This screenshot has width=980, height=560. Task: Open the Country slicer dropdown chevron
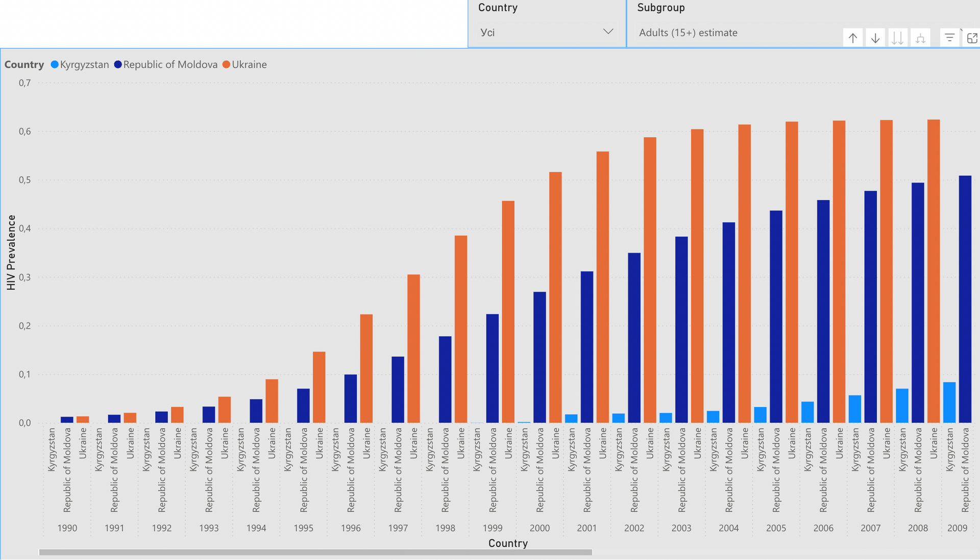tap(608, 32)
